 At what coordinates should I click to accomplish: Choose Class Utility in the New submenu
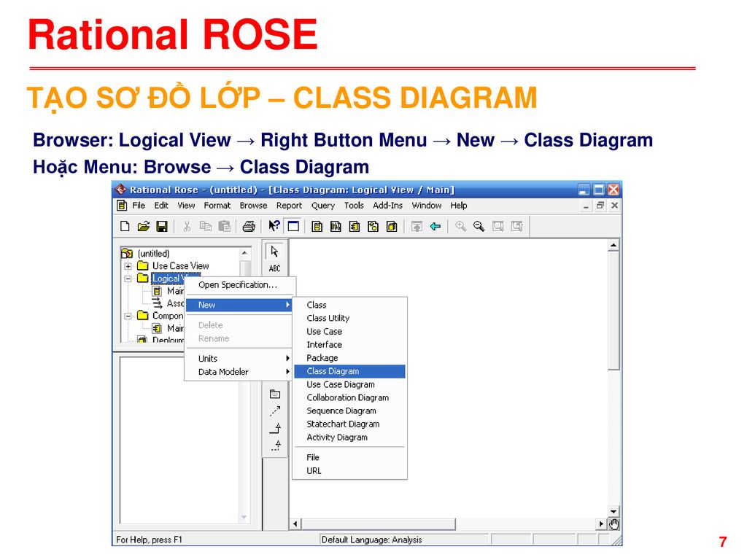click(x=349, y=318)
